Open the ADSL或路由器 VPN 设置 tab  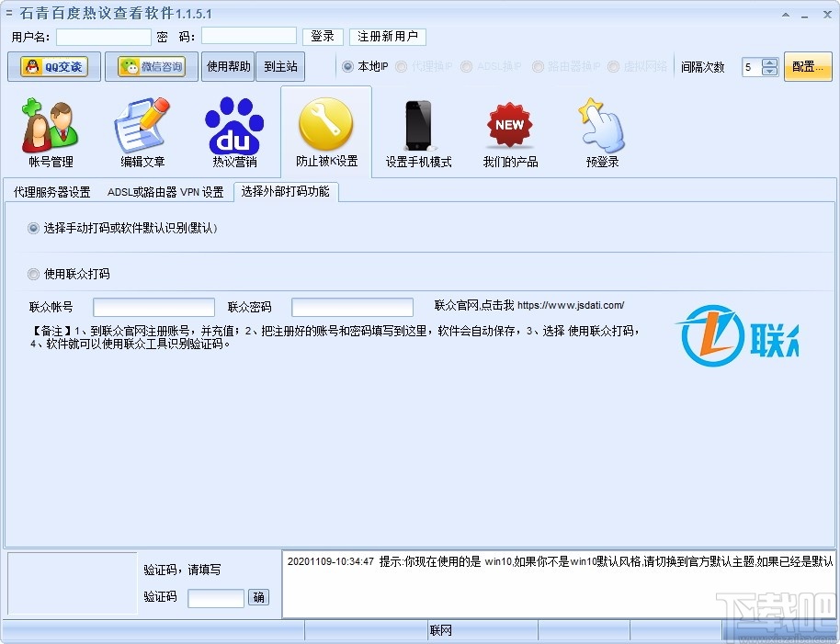pos(162,191)
